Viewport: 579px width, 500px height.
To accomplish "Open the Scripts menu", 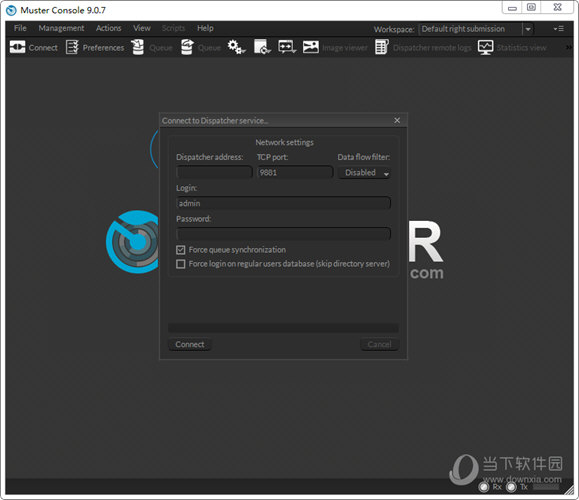I will 173,28.
